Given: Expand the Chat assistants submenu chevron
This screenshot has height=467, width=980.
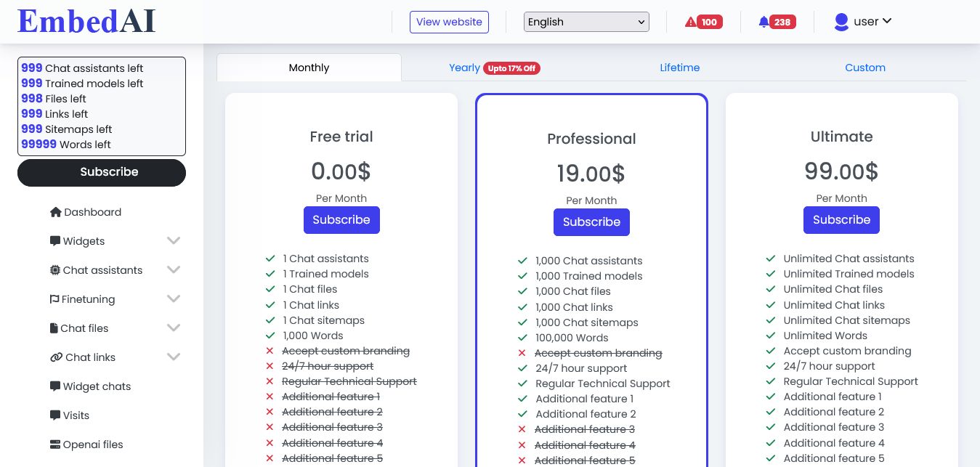Looking at the screenshot, I should point(173,270).
